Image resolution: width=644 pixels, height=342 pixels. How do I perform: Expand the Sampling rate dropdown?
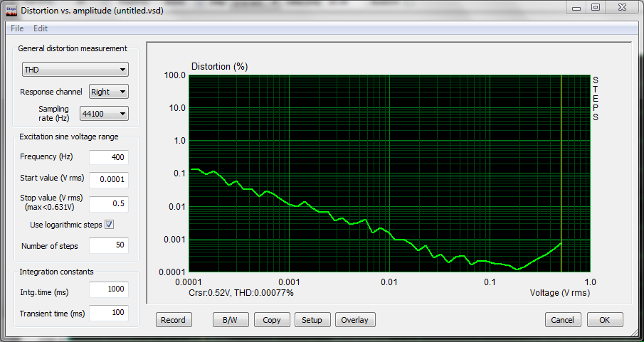click(104, 113)
